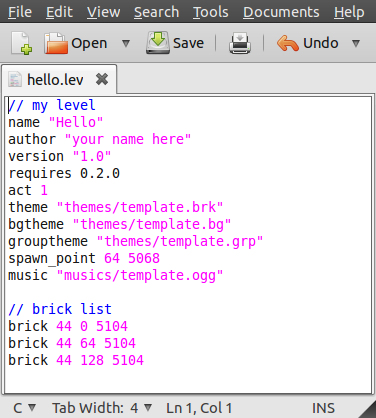376x418 pixels.
Task: Open the File menu
Action: click(x=20, y=12)
